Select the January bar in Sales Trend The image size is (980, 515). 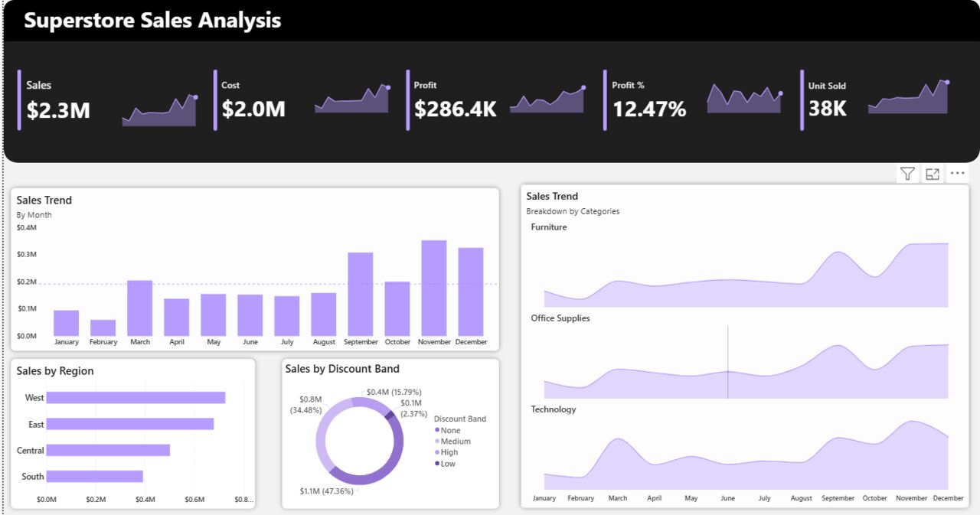(x=67, y=323)
